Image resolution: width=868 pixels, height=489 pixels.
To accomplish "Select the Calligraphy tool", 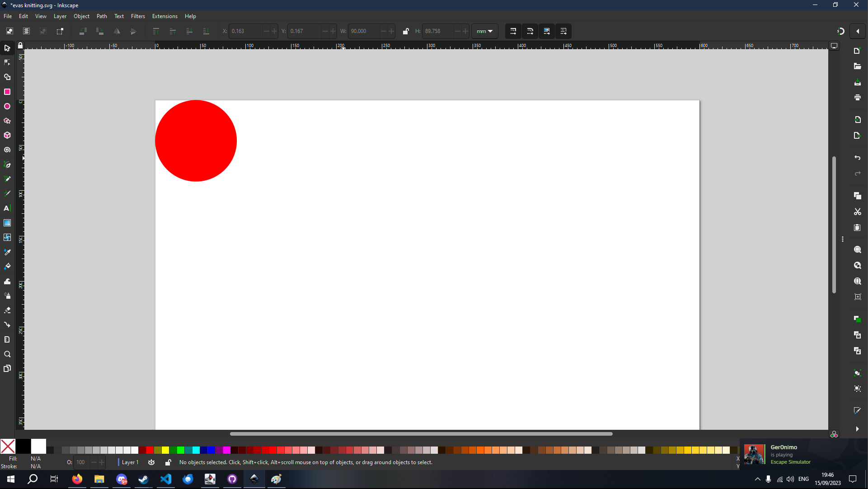I will click(x=7, y=193).
